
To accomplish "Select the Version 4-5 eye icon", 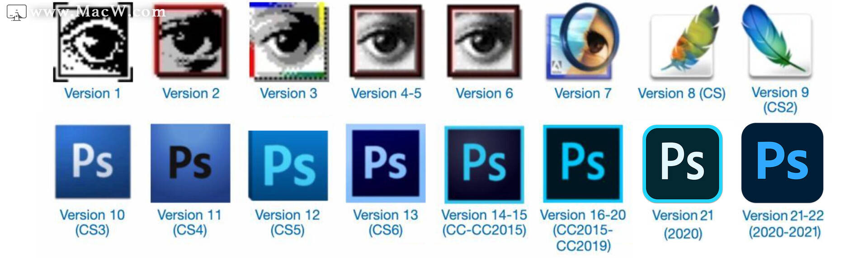I will pyautogui.click(x=386, y=41).
